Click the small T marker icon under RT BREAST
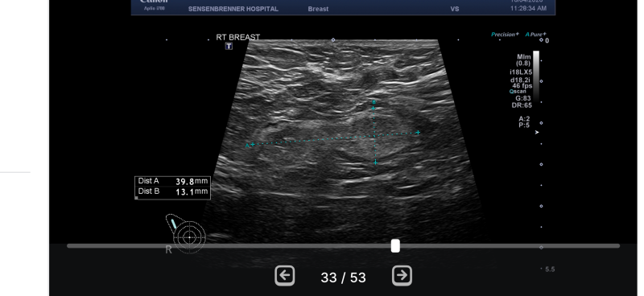The image size is (644, 296). [x=229, y=47]
